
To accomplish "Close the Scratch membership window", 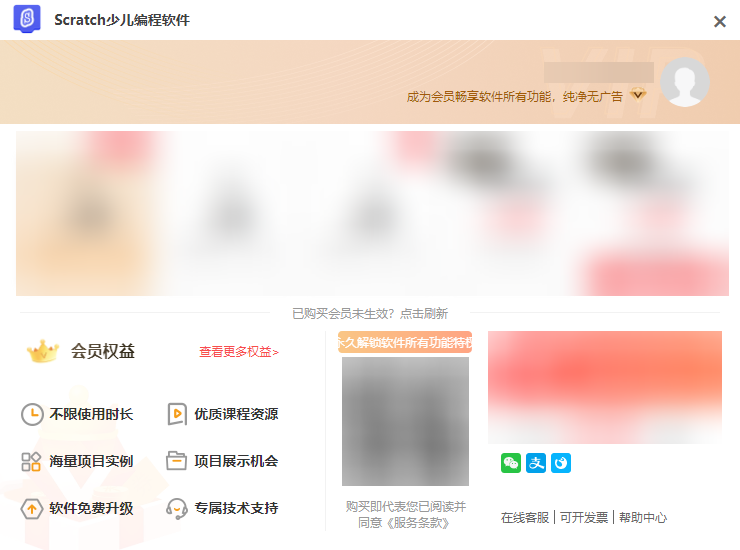I will tap(719, 21).
